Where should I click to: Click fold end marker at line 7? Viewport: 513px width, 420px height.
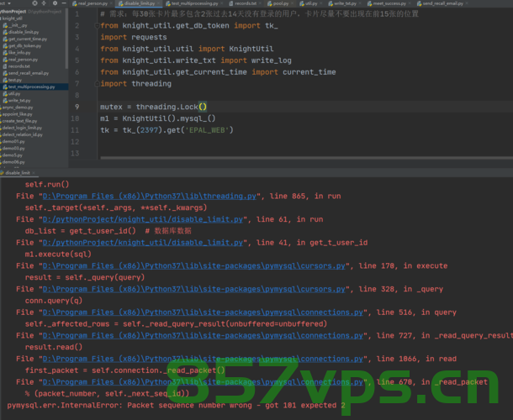(97, 84)
